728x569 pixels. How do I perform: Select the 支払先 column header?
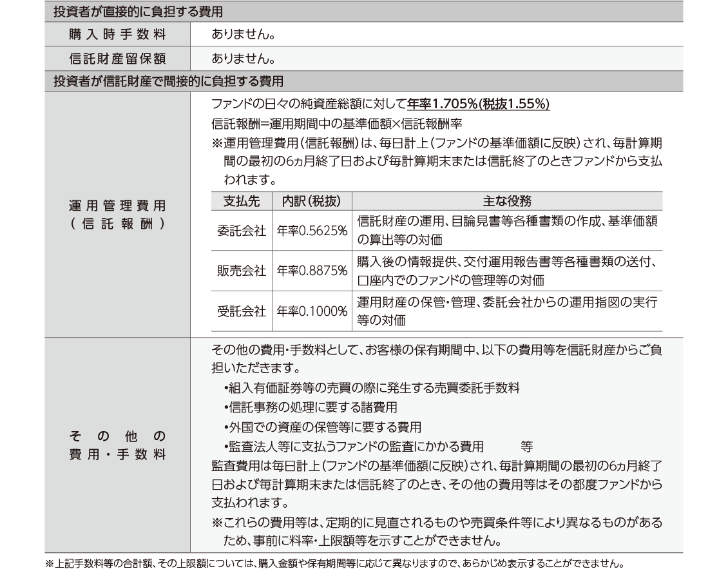click(242, 200)
